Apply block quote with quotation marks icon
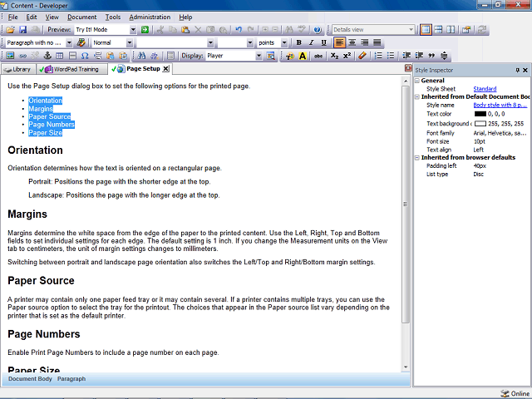This screenshot has height=399, width=532. [x=431, y=56]
